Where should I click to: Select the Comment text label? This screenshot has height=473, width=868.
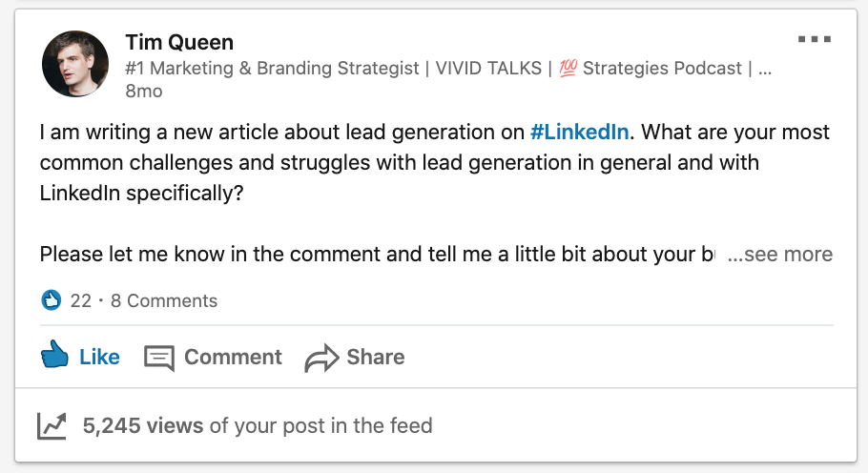point(233,357)
